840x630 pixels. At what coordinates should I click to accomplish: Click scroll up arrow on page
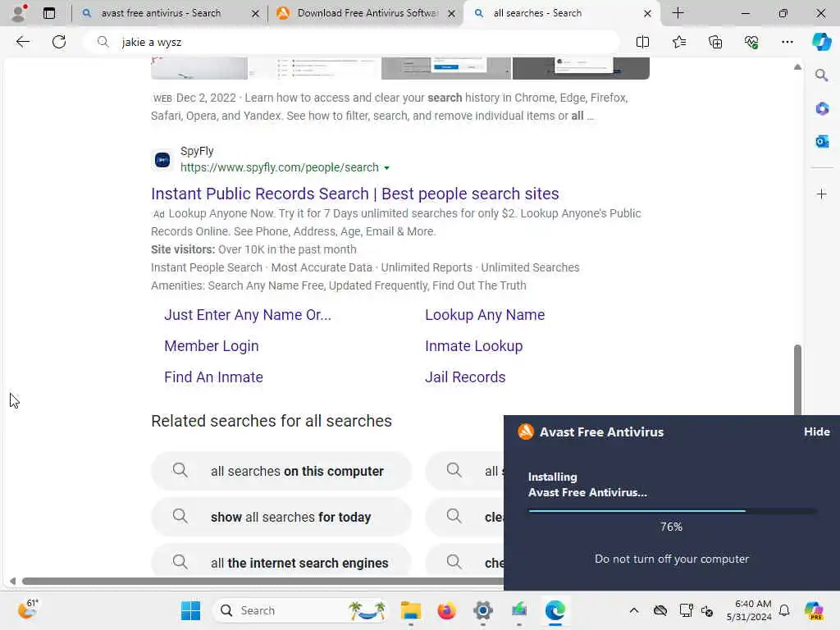[797, 67]
